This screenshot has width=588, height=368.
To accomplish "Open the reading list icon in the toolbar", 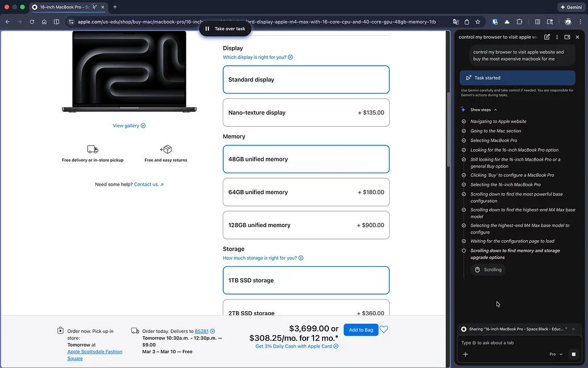I will click(x=537, y=22).
